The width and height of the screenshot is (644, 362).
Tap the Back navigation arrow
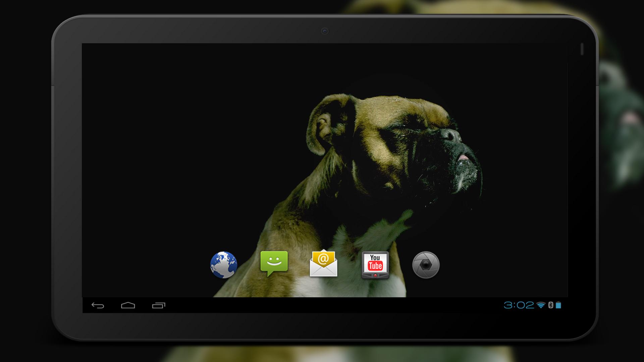point(98,305)
